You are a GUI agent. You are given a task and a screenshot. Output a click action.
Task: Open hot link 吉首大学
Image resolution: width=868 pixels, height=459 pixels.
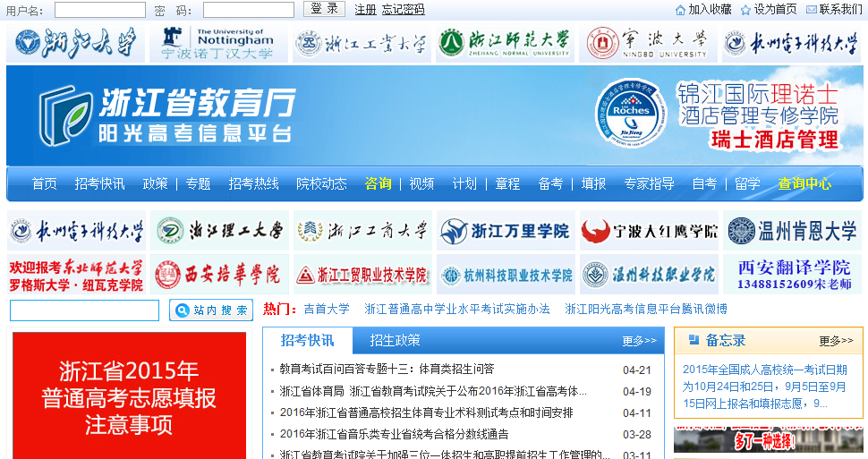tap(327, 310)
